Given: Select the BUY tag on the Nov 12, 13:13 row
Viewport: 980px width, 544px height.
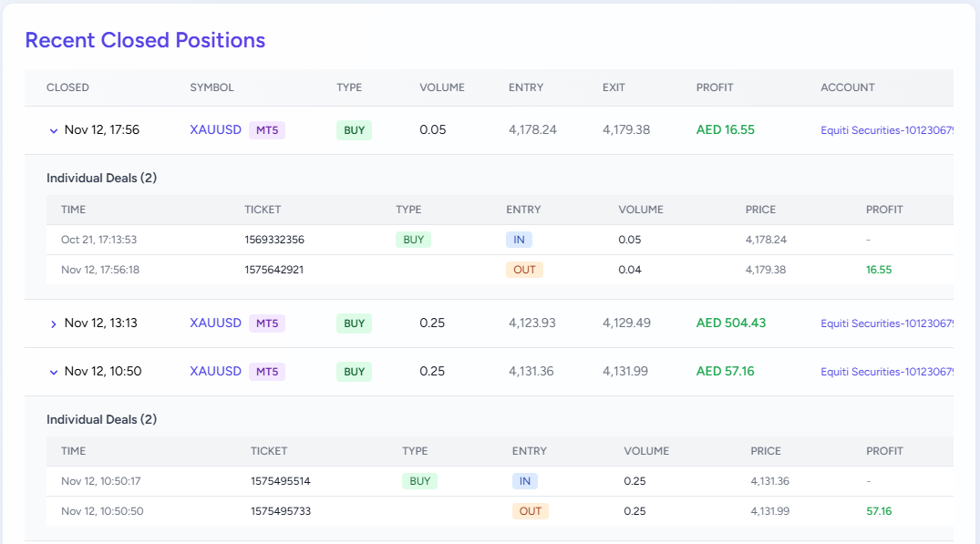Looking at the screenshot, I should (354, 323).
